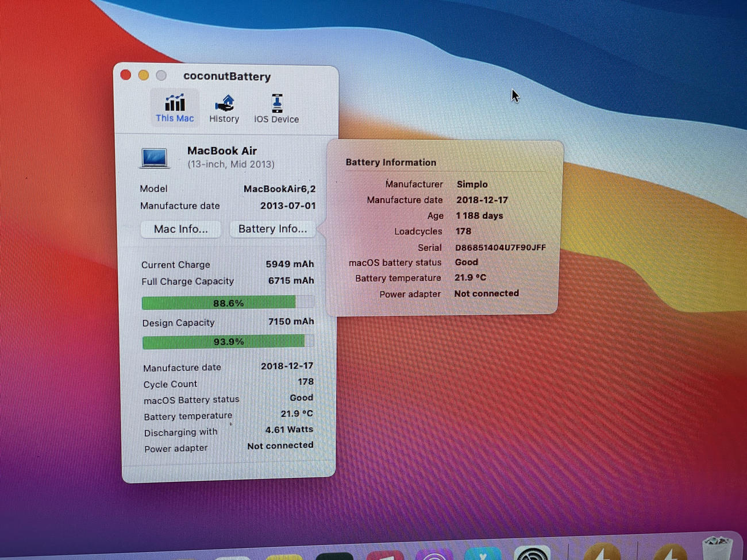Click the MacBook Air heading text
This screenshot has height=560, width=747.
pos(222,150)
